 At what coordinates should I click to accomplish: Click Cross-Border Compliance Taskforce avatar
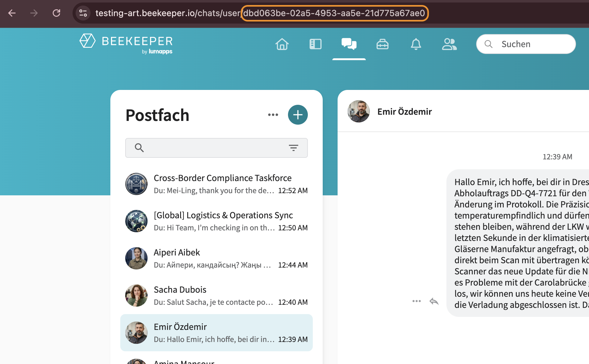click(136, 184)
